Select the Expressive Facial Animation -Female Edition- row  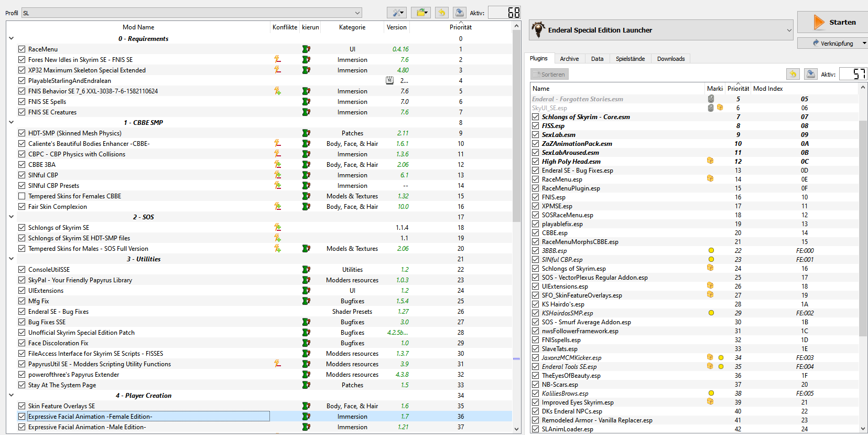coord(259,416)
